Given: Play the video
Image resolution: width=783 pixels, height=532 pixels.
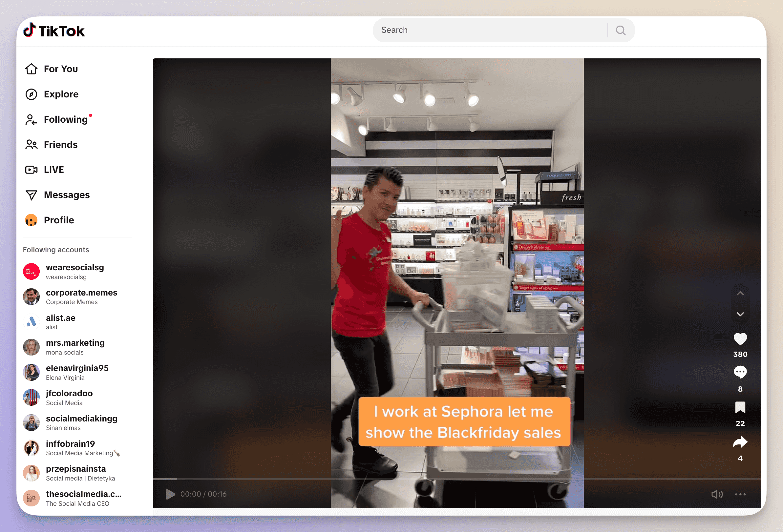Looking at the screenshot, I should pyautogui.click(x=170, y=494).
